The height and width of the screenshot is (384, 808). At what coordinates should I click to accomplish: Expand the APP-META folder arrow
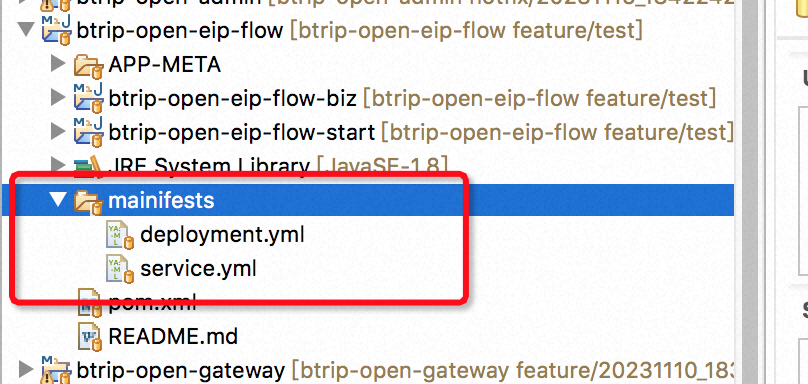click(59, 63)
